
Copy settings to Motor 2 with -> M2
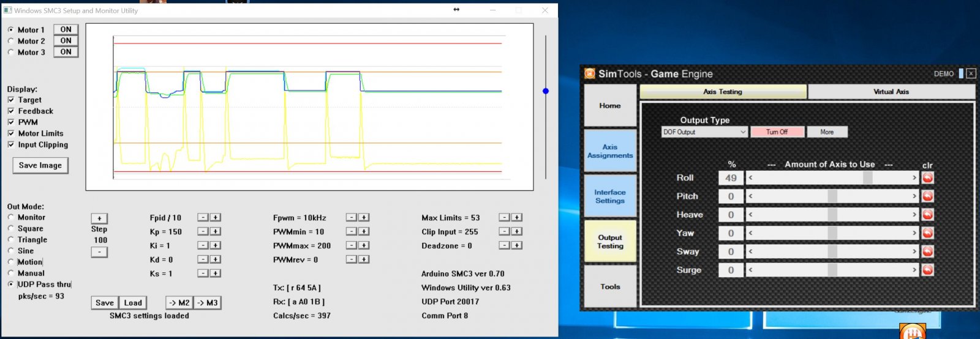[x=179, y=302]
